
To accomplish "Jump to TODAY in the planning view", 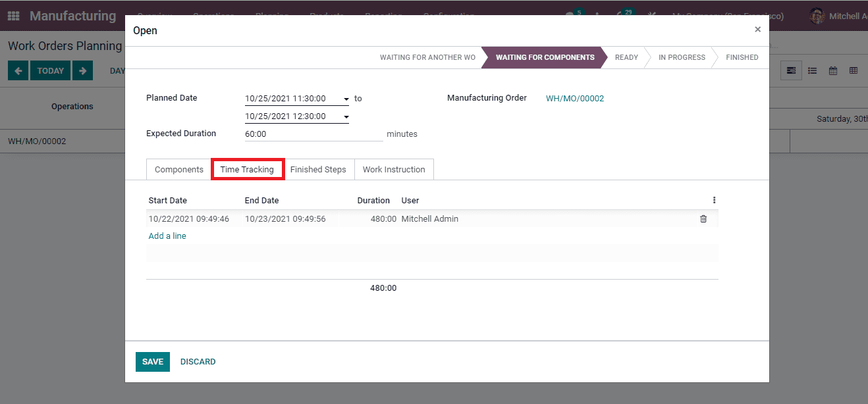I will pyautogui.click(x=50, y=70).
